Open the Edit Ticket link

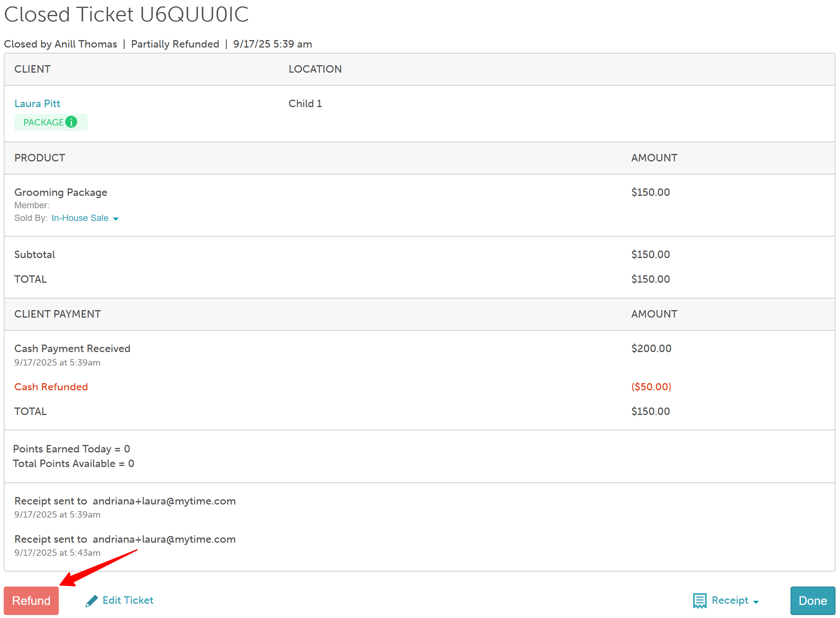[128, 600]
